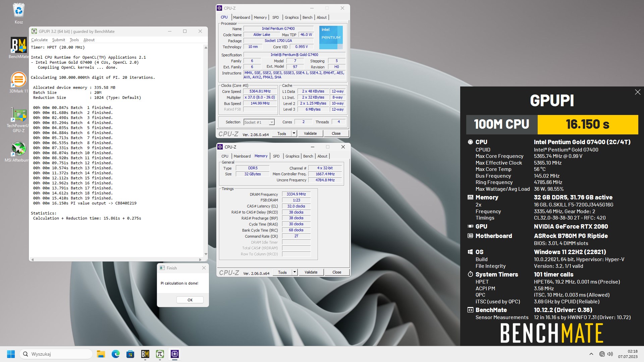Open Microsoft Store from the taskbar
This screenshot has height=362, width=644.
(130, 354)
